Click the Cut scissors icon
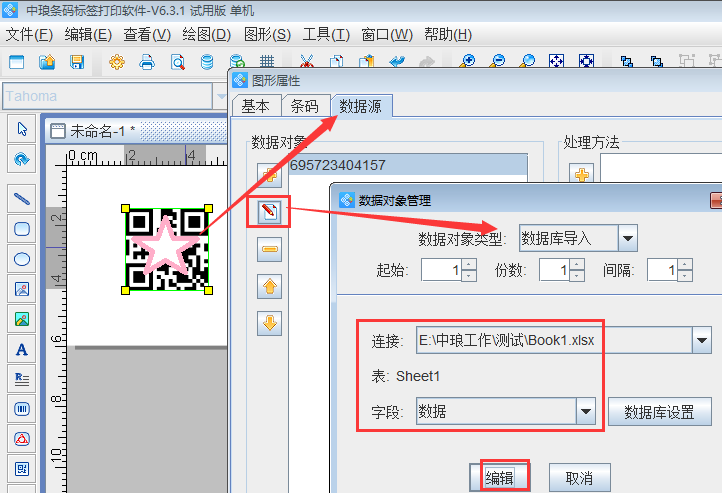 point(307,61)
